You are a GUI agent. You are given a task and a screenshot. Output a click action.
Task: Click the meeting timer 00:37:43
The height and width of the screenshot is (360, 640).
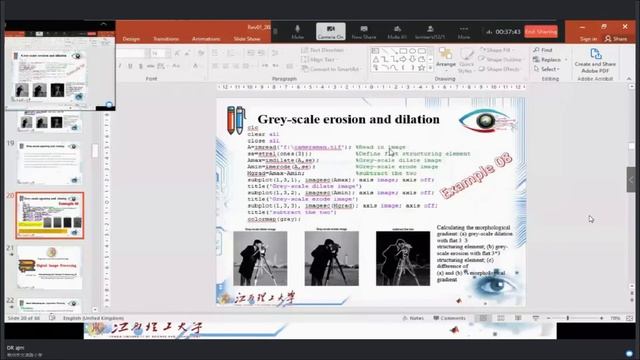click(x=508, y=31)
